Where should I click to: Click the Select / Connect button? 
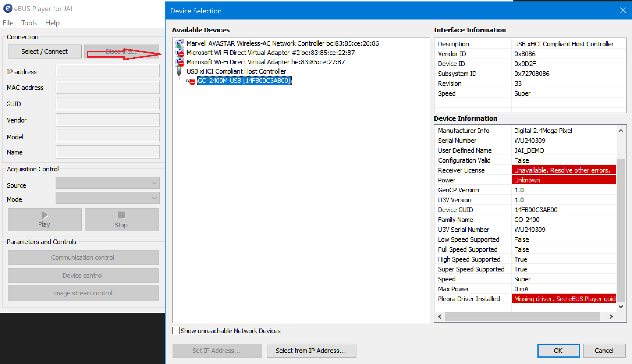tap(45, 52)
